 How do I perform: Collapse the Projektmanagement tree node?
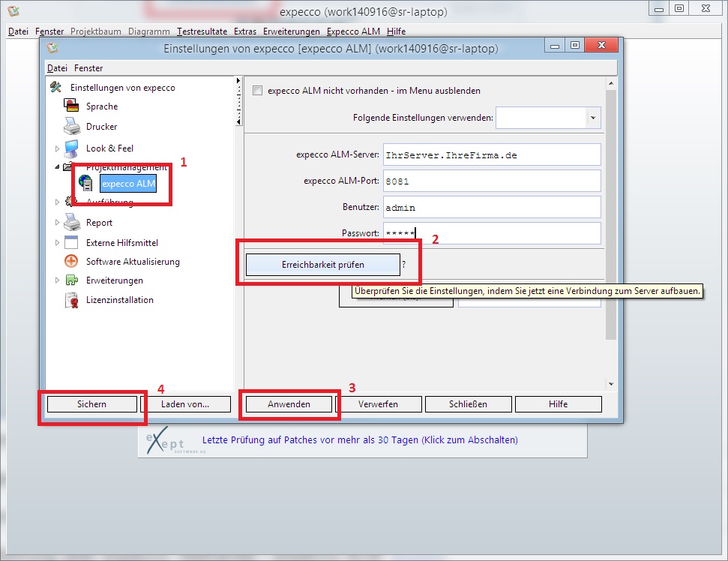coord(57,167)
